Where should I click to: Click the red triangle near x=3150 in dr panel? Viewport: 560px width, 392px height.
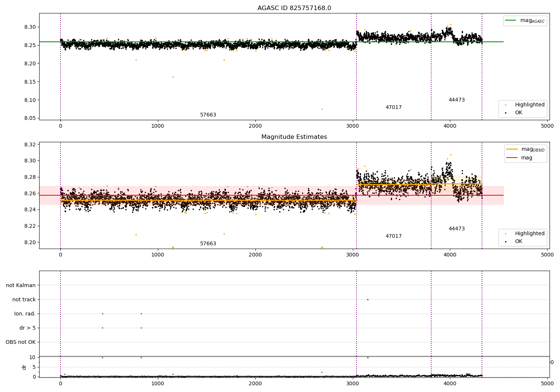coord(368,357)
